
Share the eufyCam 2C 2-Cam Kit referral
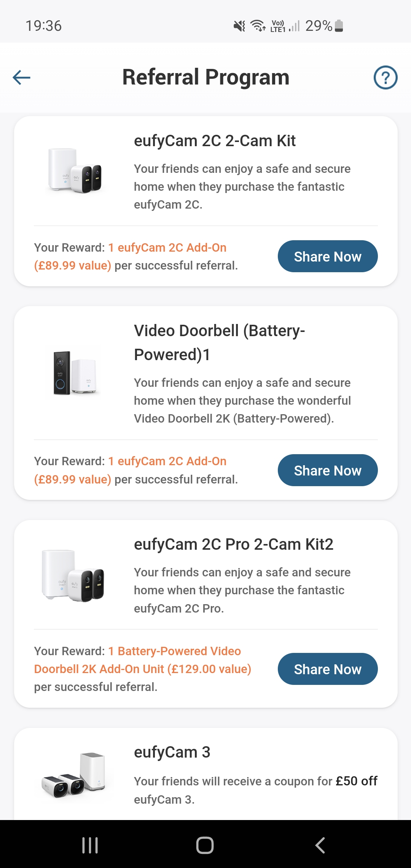pos(328,257)
